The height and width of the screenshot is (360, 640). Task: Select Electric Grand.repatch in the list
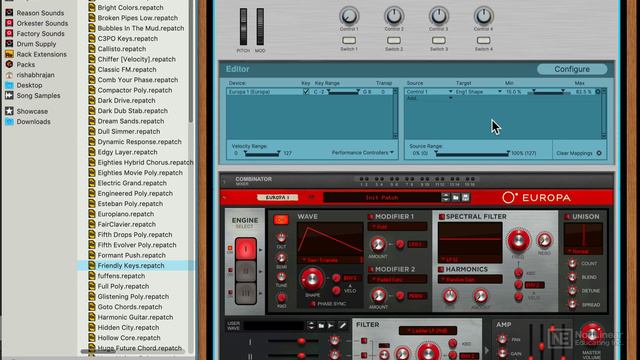(x=132, y=183)
